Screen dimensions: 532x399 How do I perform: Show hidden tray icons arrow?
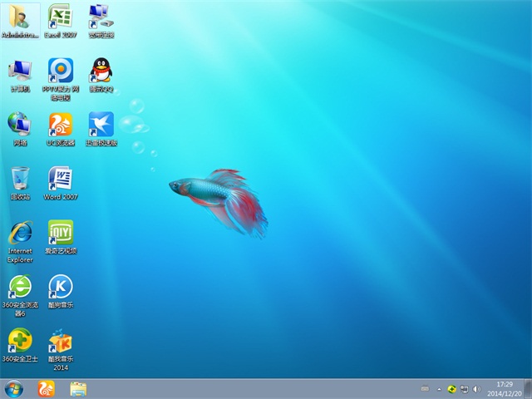[x=439, y=389]
